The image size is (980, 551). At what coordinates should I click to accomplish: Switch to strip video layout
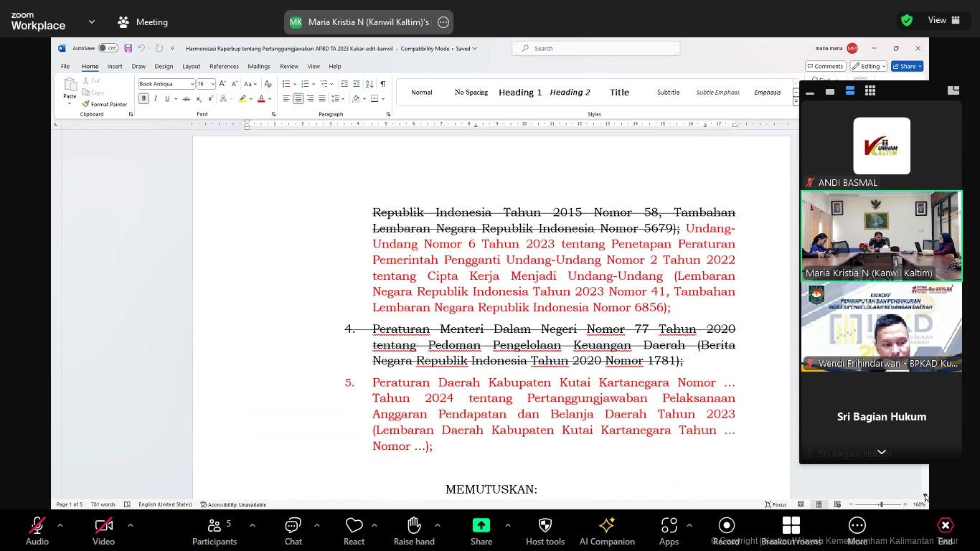click(849, 91)
